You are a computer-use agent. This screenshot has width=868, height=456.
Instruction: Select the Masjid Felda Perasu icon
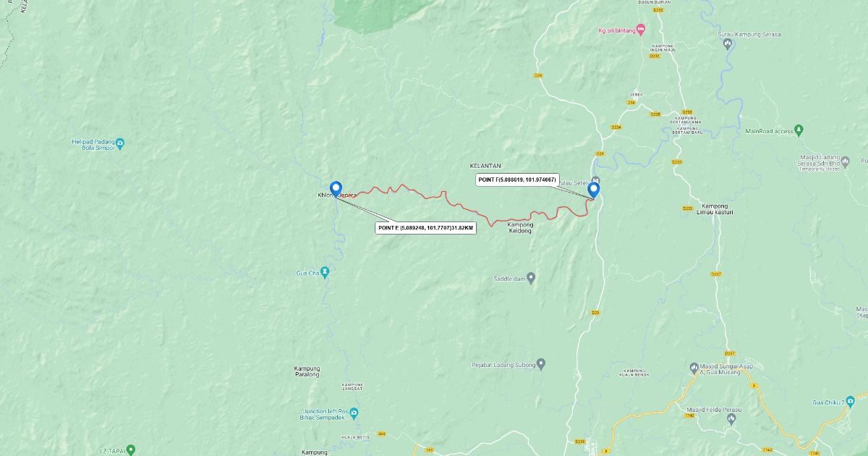point(731,418)
